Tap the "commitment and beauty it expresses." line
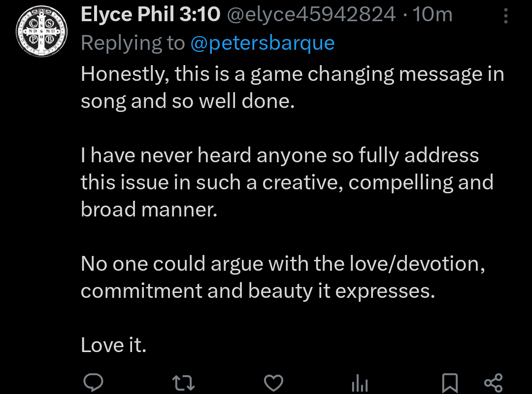The width and height of the screenshot is (532, 394). [x=258, y=291]
